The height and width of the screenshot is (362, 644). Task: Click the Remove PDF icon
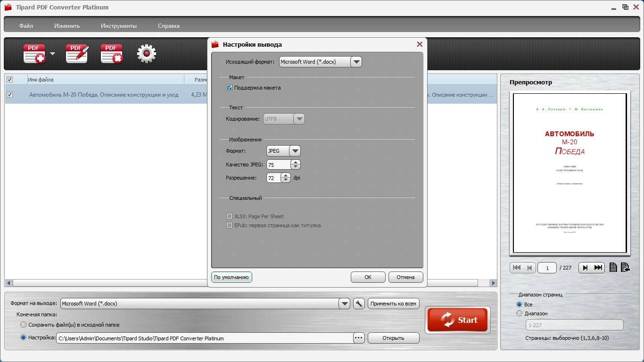coord(112,54)
